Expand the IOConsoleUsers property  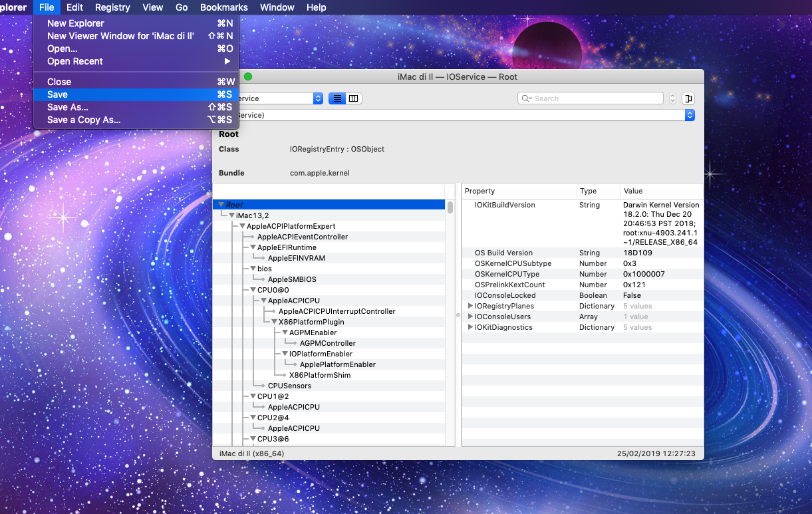(470, 317)
